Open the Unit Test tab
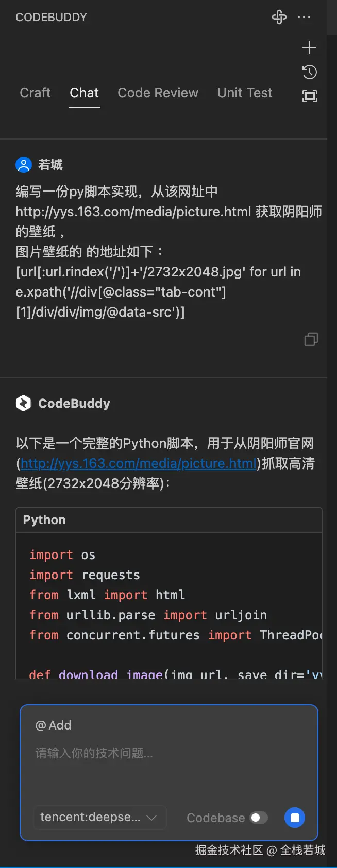Viewport: 337px width, 868px height. [x=244, y=93]
